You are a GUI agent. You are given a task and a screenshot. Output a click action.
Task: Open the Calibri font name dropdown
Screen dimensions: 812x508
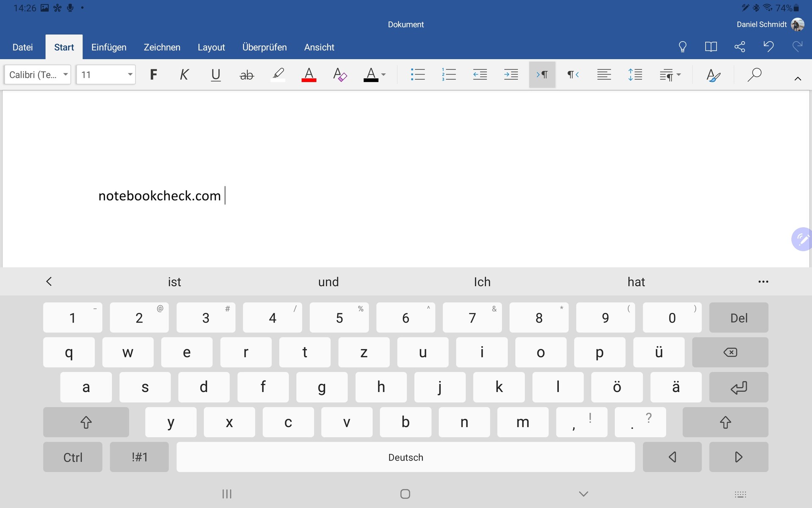[38, 75]
